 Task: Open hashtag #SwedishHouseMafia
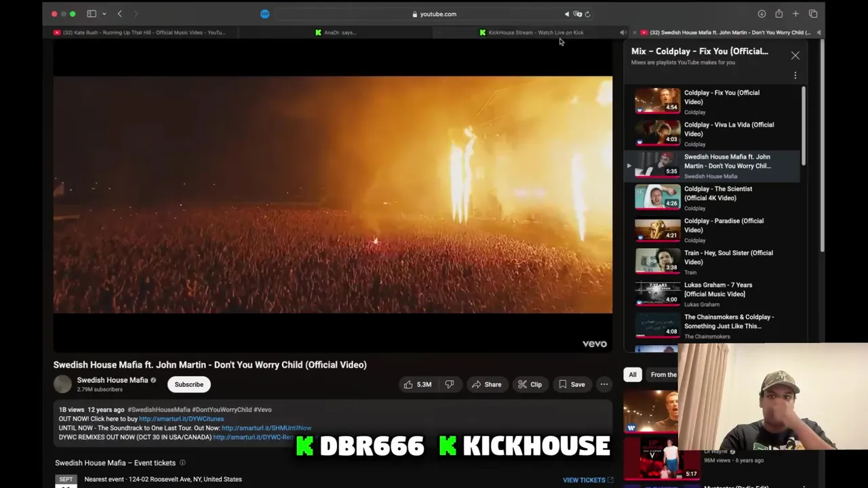159,409
